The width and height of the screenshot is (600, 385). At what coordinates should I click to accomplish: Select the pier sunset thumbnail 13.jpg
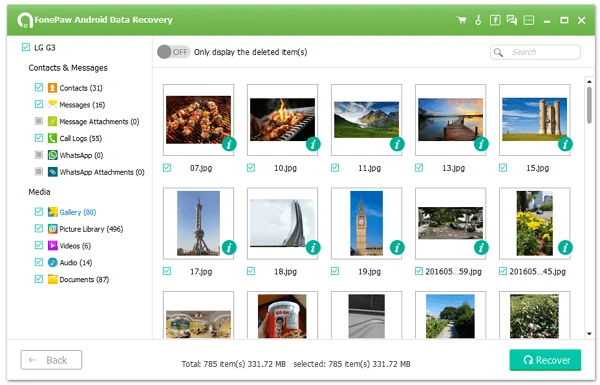click(x=450, y=119)
